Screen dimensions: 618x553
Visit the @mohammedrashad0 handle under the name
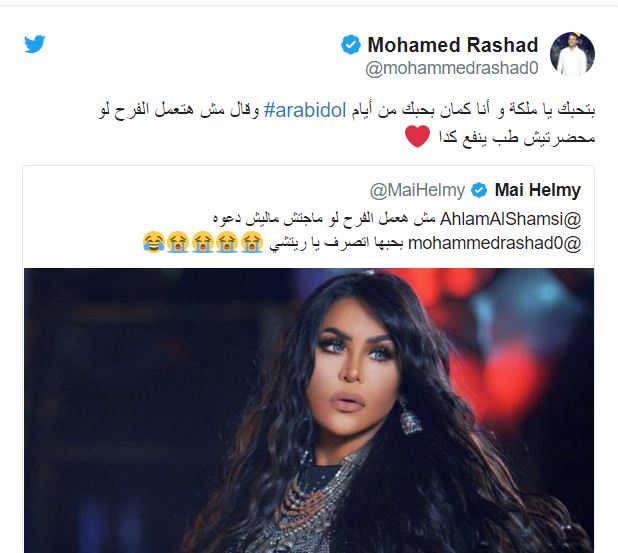pyautogui.click(x=452, y=68)
